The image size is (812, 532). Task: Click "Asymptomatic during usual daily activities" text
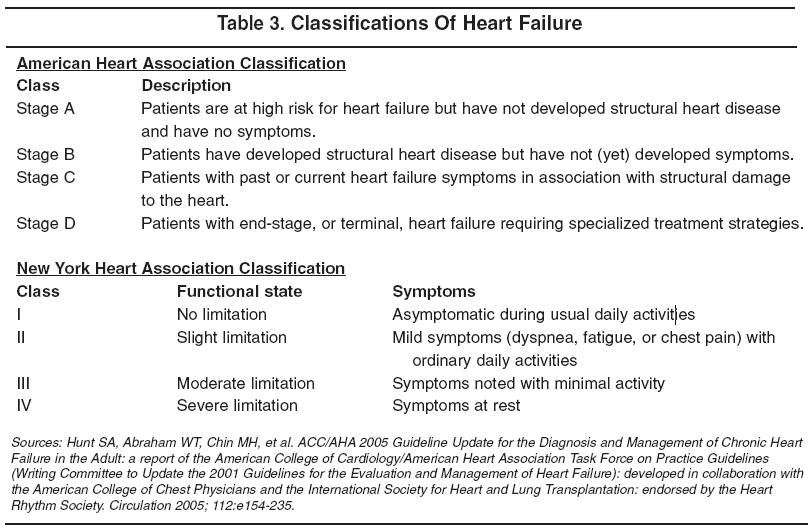543,315
